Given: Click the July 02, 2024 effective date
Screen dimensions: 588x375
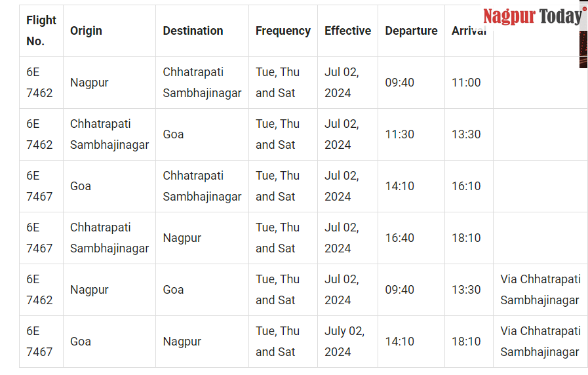Looking at the screenshot, I should (344, 342).
